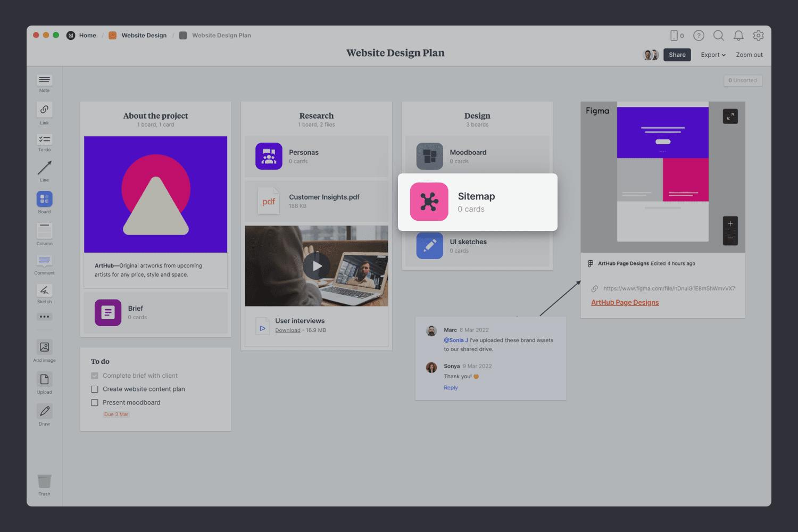Navigate to Website Design breadcrumb
Screen dimensions: 798x532
144,36
